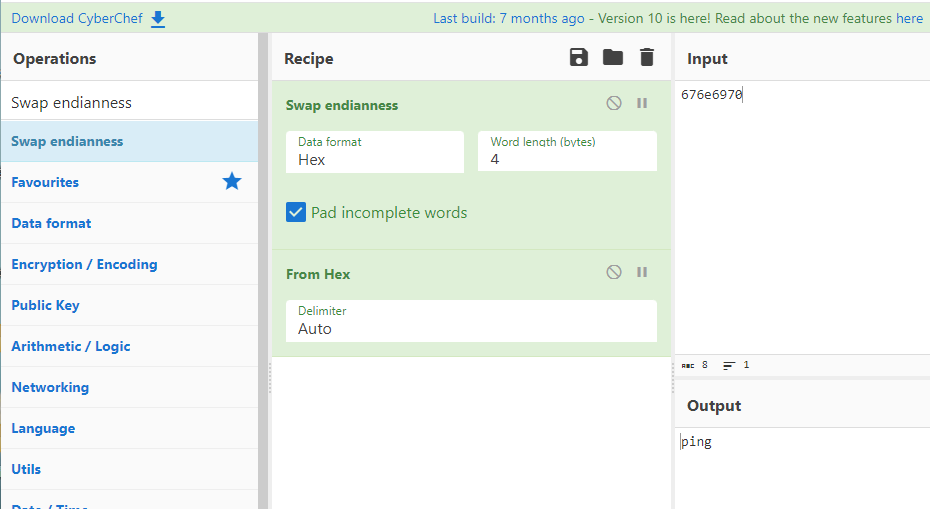Click the From Hex recipe step title

click(318, 274)
